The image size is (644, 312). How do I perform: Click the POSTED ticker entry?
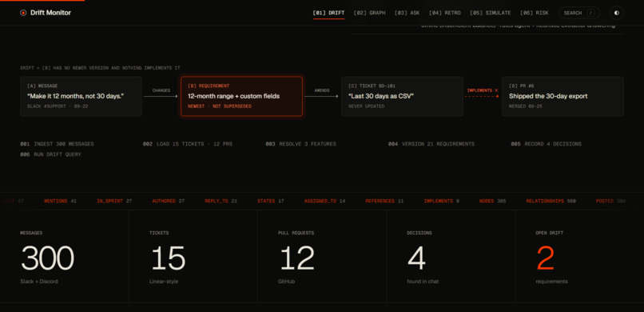coord(610,201)
